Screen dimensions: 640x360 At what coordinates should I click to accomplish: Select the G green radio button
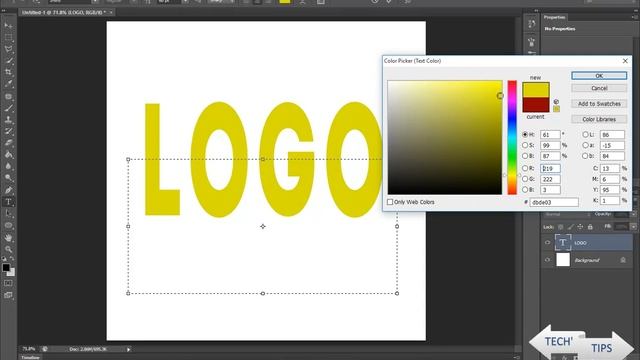click(x=525, y=179)
